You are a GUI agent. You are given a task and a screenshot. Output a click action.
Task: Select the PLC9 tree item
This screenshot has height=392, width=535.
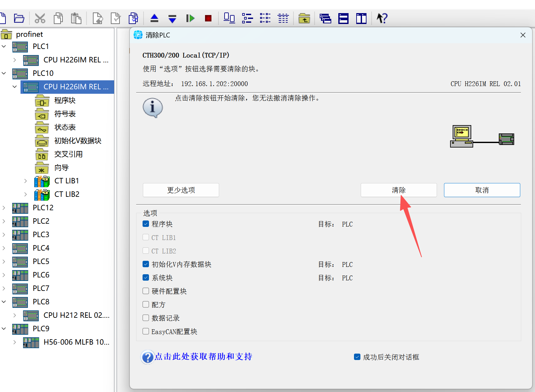point(41,329)
